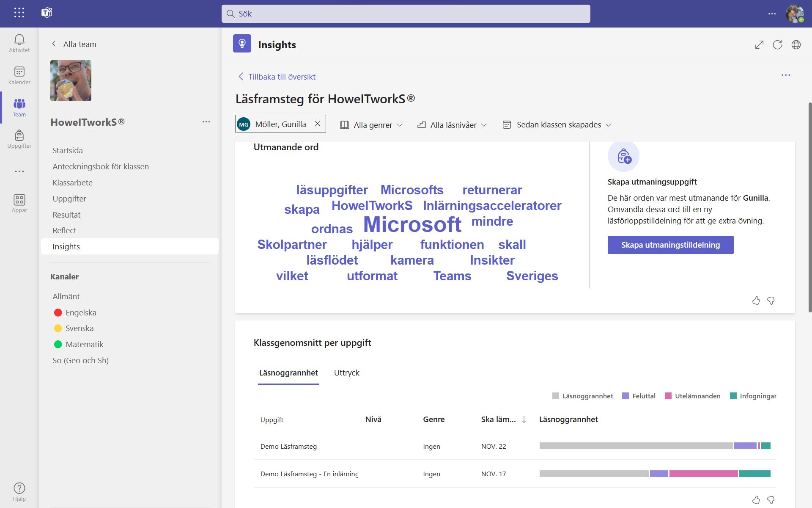Screen dimensions: 812x508
Task: Click the Insights refresh icon
Action: tap(777, 45)
